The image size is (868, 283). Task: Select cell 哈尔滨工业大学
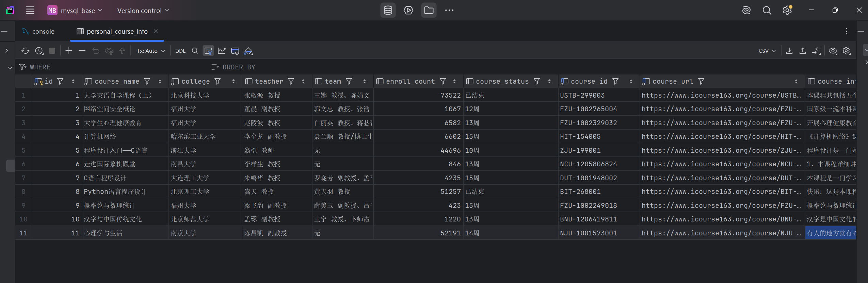pyautogui.click(x=205, y=137)
